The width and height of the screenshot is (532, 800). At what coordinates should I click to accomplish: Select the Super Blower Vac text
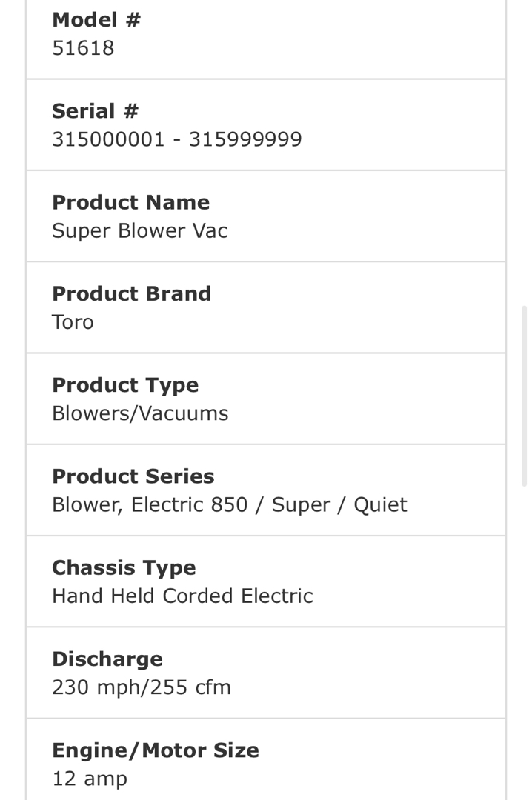tap(139, 230)
